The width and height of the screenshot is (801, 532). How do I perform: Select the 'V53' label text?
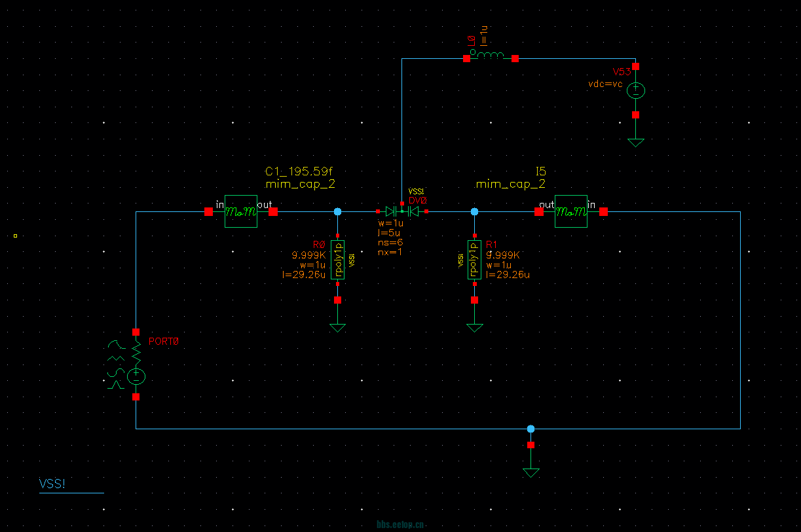click(x=622, y=71)
